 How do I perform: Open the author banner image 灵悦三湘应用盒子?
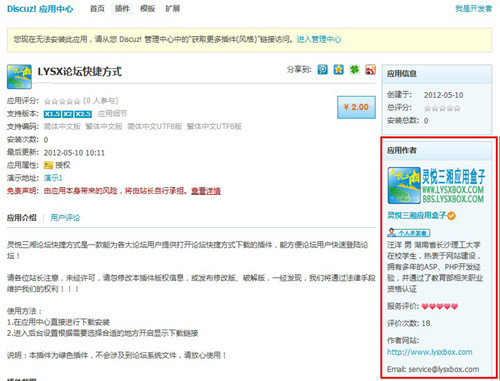[436, 186]
